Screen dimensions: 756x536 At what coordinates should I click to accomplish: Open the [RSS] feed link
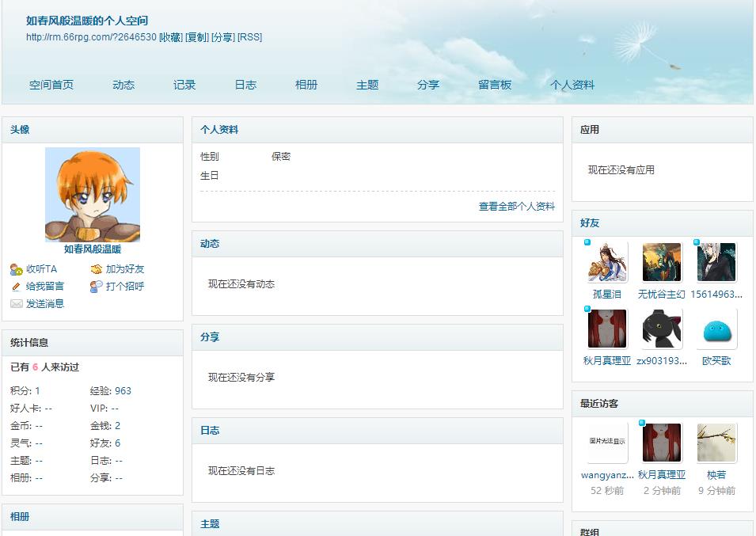pos(249,37)
